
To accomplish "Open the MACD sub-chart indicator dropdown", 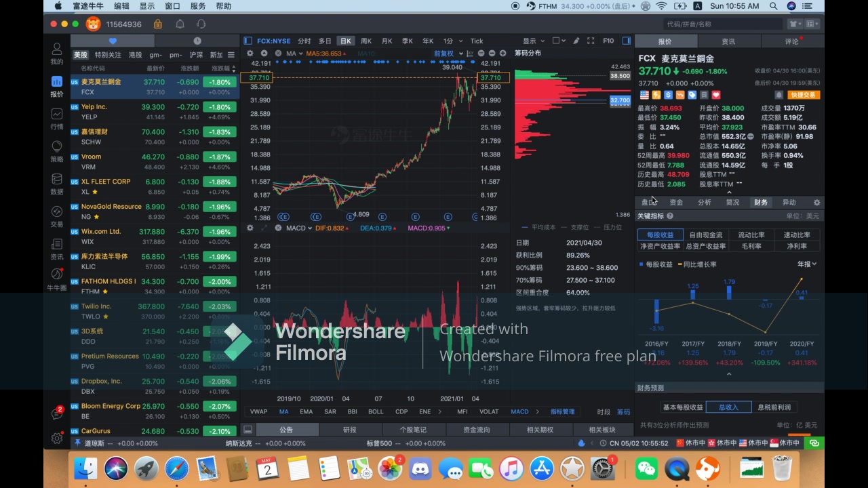I will [x=299, y=228].
